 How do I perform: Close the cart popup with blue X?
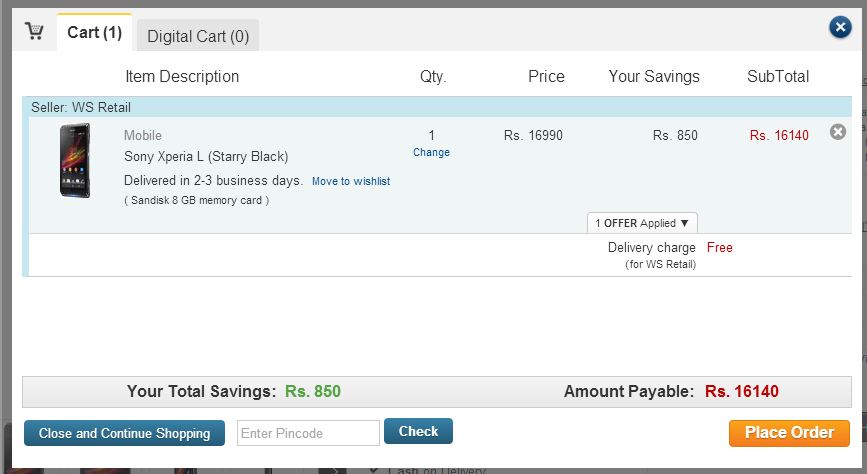[840, 28]
